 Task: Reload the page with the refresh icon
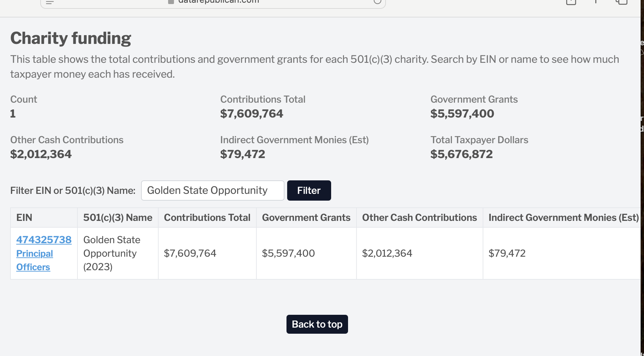(x=377, y=2)
